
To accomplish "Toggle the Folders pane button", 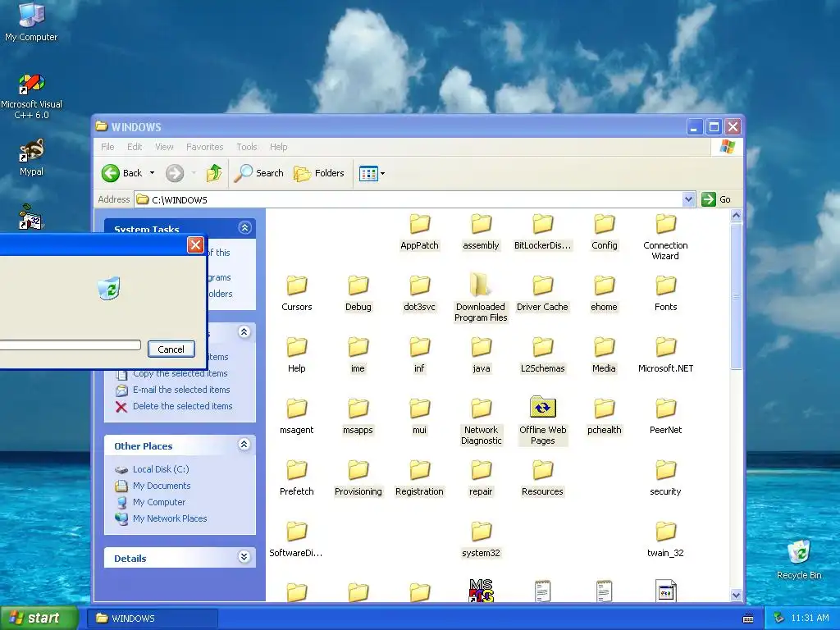I will click(x=319, y=173).
